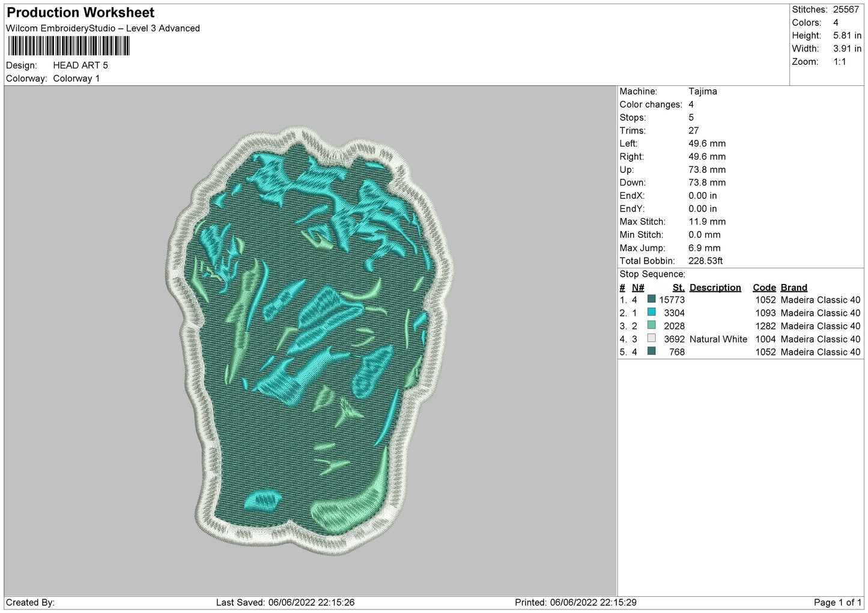
Task: Click the Description column header
Action: point(715,288)
